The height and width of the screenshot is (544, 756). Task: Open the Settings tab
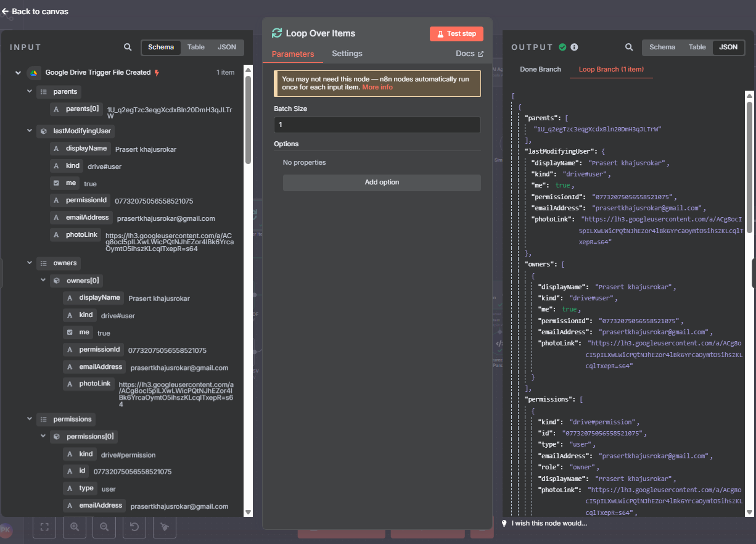[347, 54]
